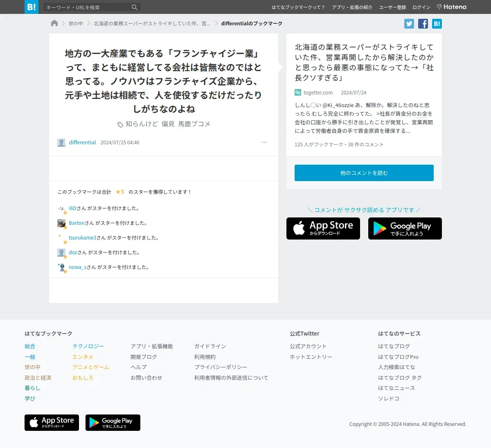
Task: Open 暮らし category in footer
Action: click(32, 388)
